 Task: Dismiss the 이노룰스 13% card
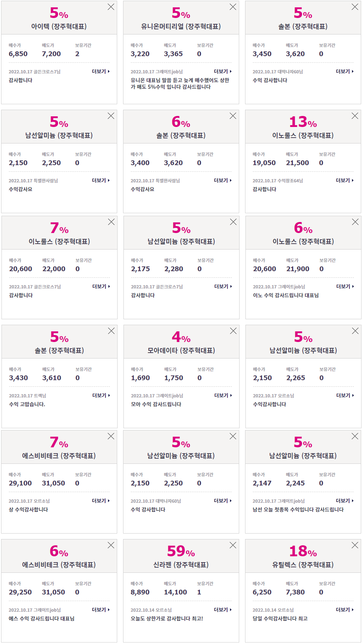click(x=355, y=116)
